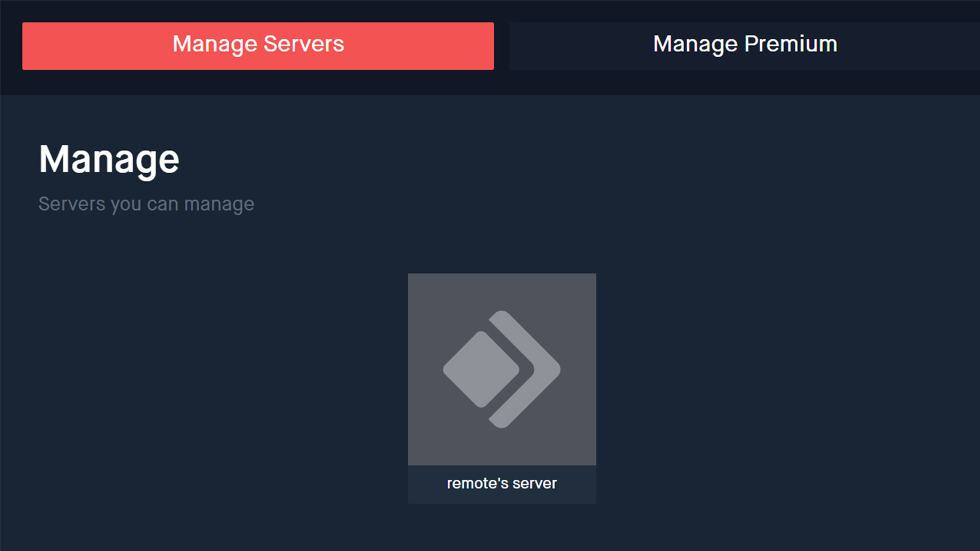This screenshot has height=551, width=980.
Task: Open the Manage Premium tab
Action: [744, 46]
